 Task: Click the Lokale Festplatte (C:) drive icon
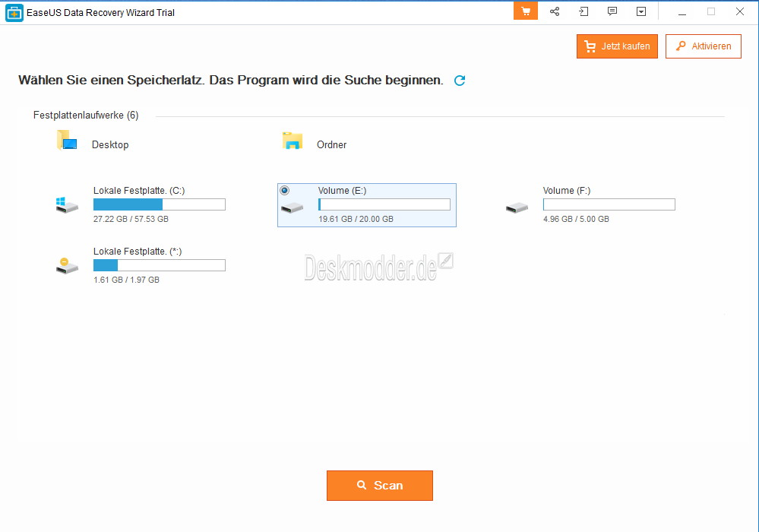tap(67, 204)
